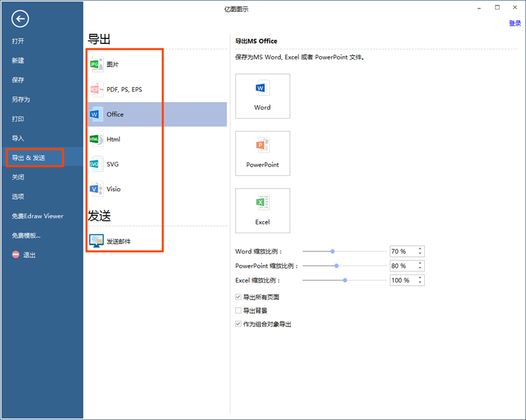
Task: Export to Word document button
Action: [262, 96]
